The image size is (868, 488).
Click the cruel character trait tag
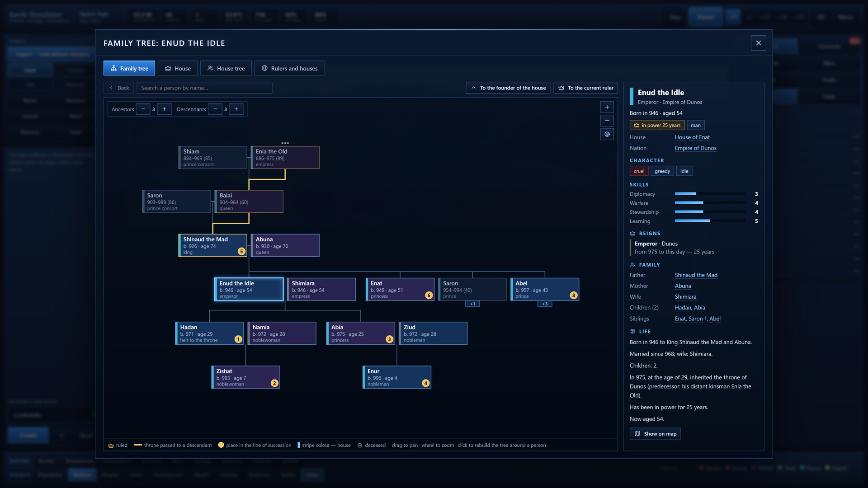639,171
